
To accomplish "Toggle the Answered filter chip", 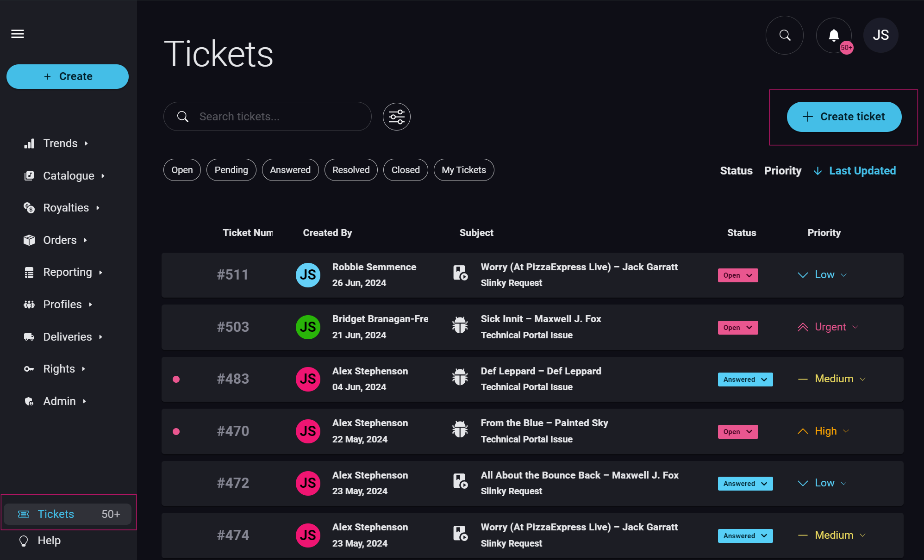I will [290, 170].
